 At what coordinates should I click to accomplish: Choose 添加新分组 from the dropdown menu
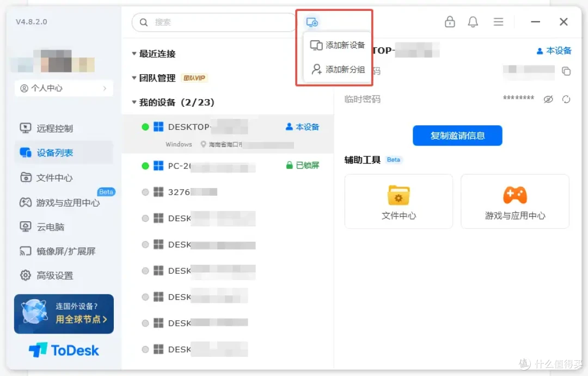[338, 69]
